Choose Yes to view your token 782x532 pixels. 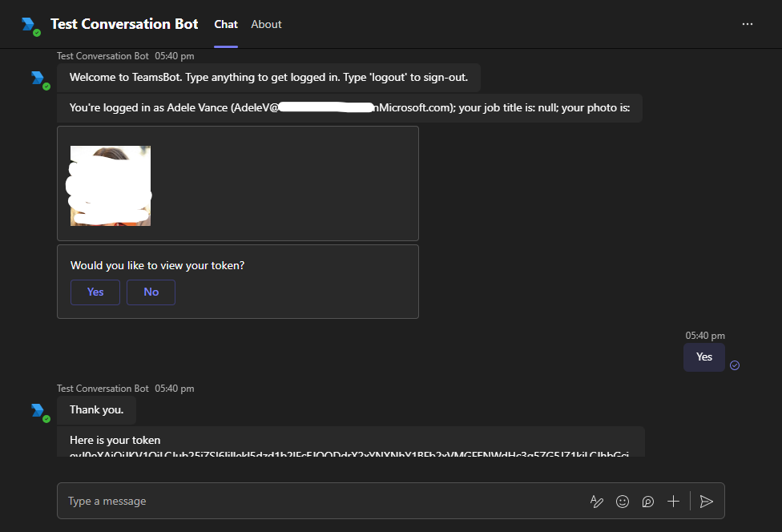(x=95, y=292)
